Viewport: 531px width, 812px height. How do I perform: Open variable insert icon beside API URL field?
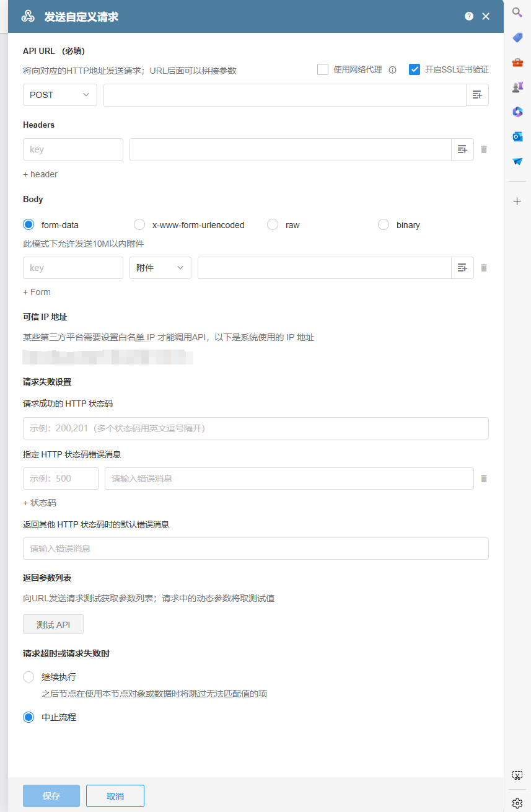(x=478, y=95)
